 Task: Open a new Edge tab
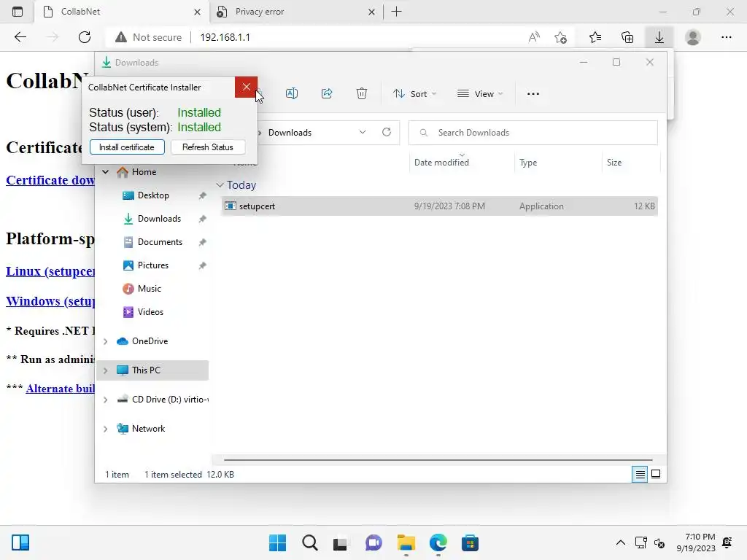click(x=396, y=12)
